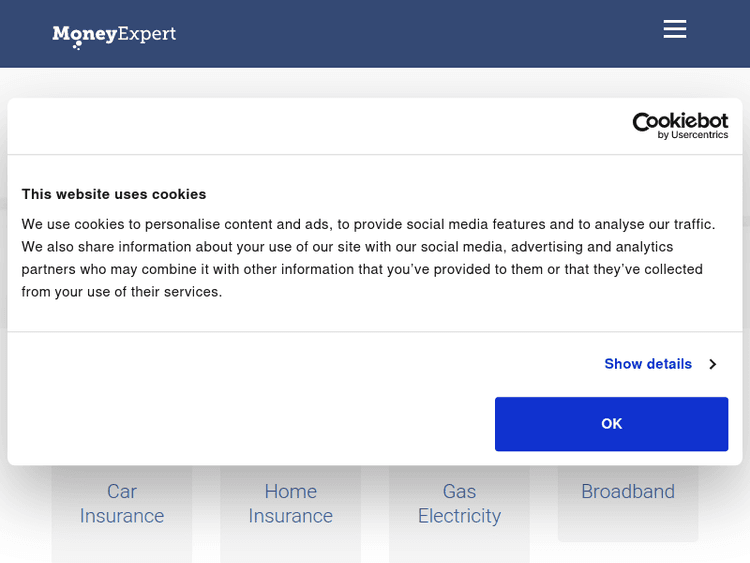Screen dimensions: 750x563
Task: Select the Home Insurance tile
Action: pyautogui.click(x=290, y=504)
